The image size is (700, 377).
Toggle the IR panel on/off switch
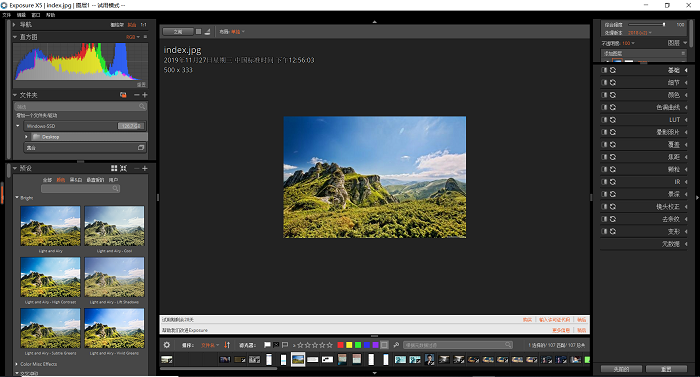click(x=604, y=182)
